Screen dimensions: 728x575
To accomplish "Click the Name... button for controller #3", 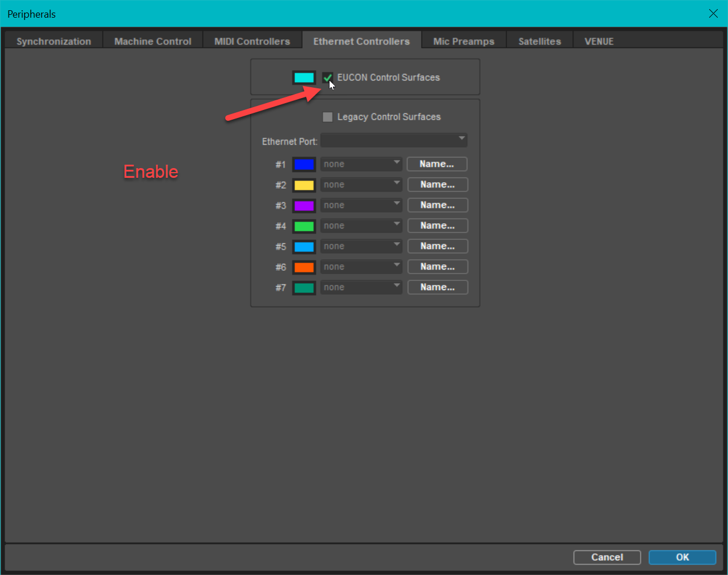I will click(x=437, y=205).
